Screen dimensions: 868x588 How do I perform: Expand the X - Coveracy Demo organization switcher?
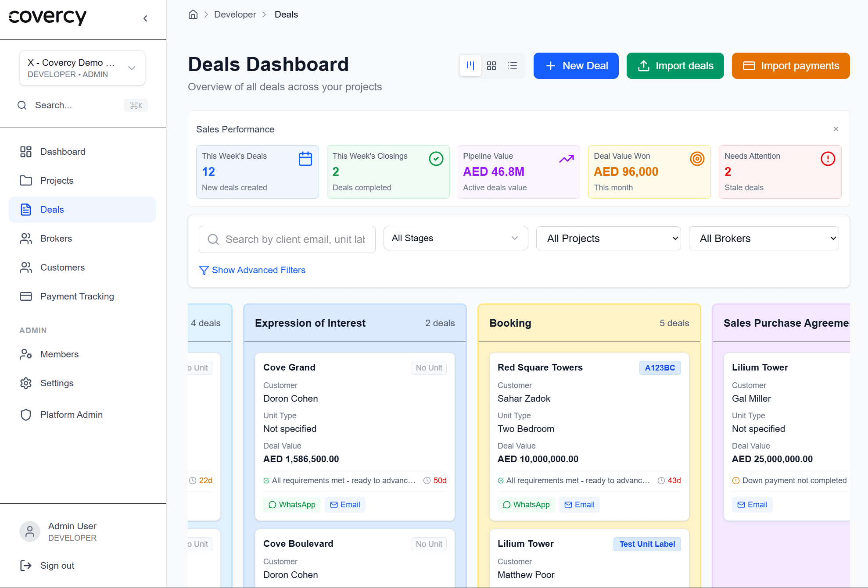(82, 68)
